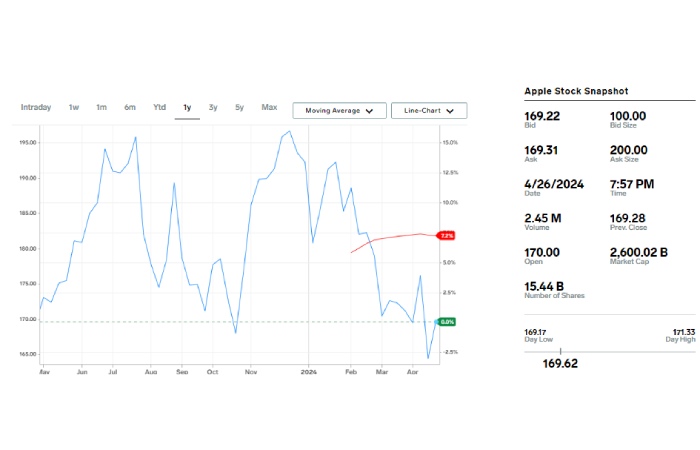Image resolution: width=700 pixels, height=450 pixels.
Task: Switch chart to Max range
Action: [269, 108]
